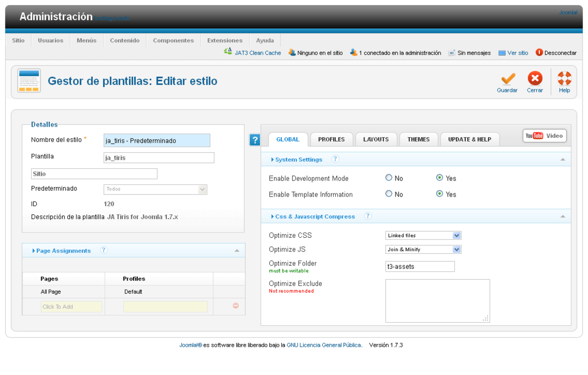The height and width of the screenshot is (375, 588).
Task: Click the Joomla! link in header corner
Action: pos(568,12)
